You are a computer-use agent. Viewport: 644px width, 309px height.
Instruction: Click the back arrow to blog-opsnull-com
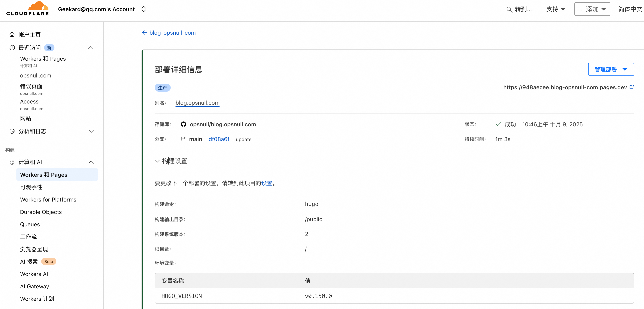[x=144, y=33]
